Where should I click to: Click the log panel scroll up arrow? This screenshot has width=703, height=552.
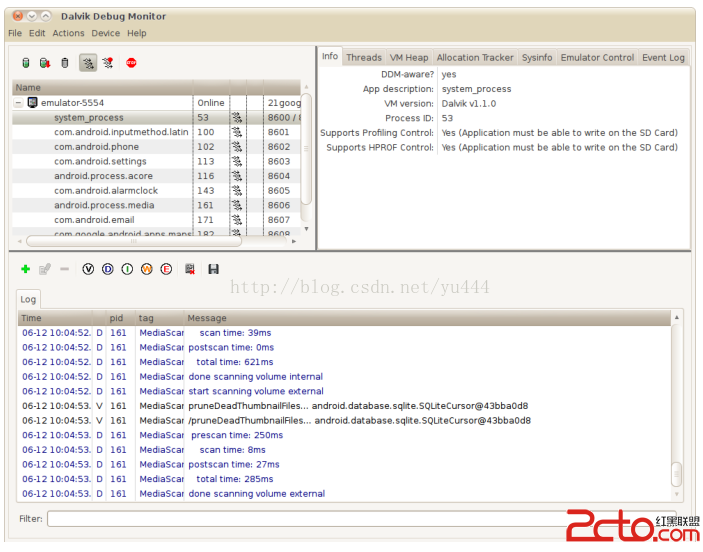coord(677,317)
